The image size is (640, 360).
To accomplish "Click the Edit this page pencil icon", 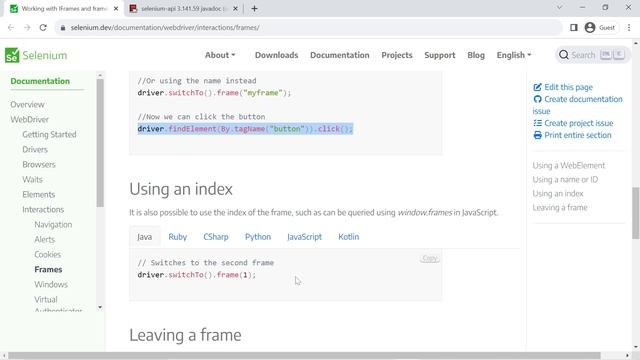I will point(537,87).
